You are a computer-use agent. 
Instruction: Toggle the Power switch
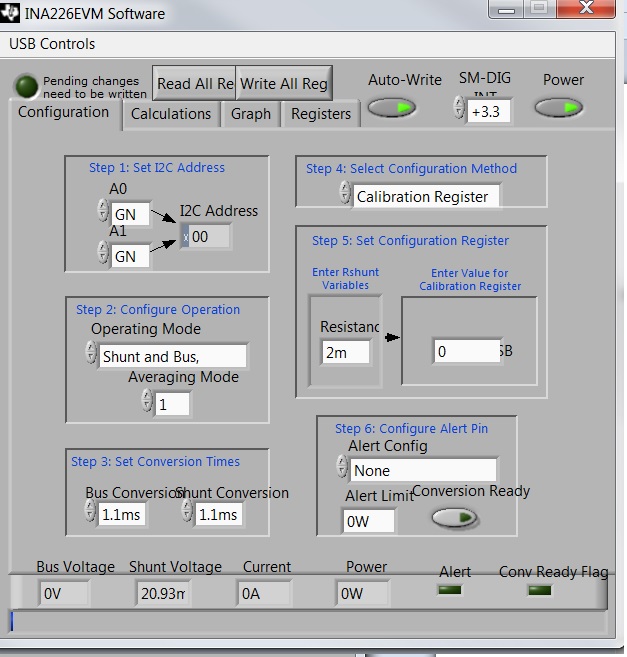(559, 108)
